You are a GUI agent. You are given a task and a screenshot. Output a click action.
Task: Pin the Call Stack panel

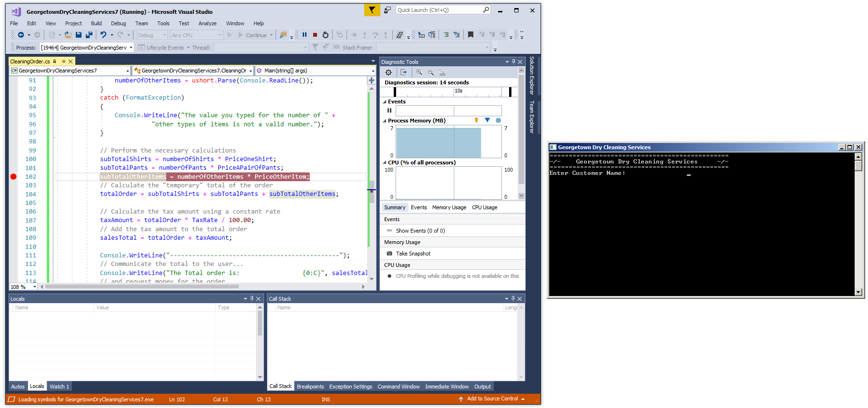tap(513, 299)
